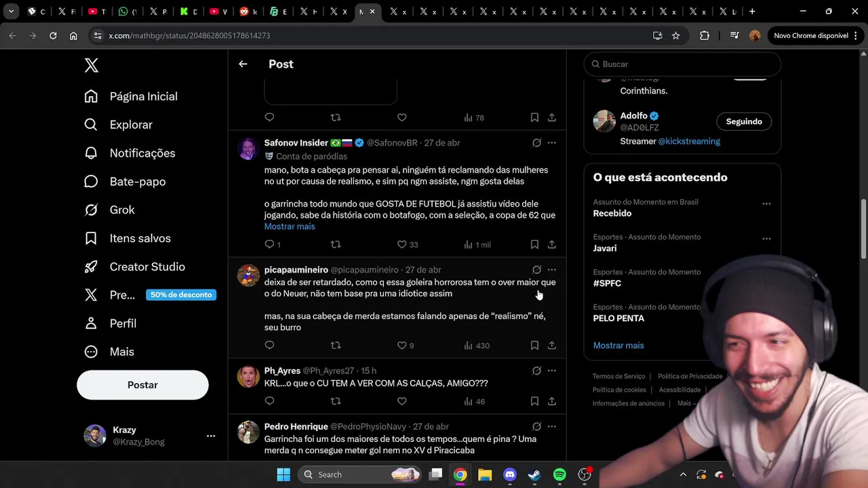Open more options on picapaumineiro's post
This screenshot has height=488, width=868.
(552, 270)
